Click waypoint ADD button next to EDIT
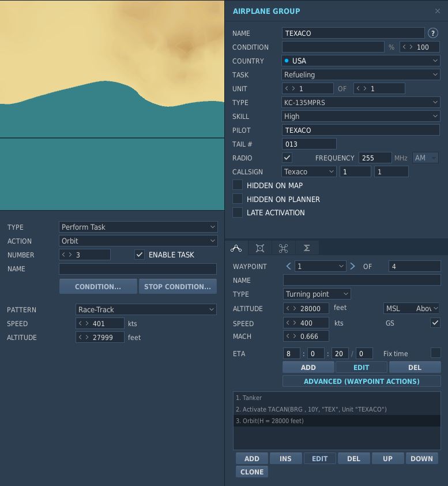This screenshot has width=448, height=486. 308,367
